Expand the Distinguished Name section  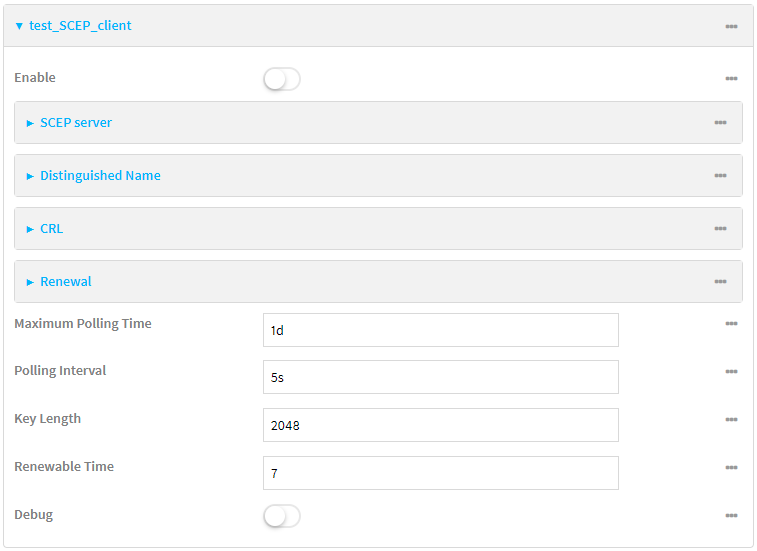tap(99, 176)
